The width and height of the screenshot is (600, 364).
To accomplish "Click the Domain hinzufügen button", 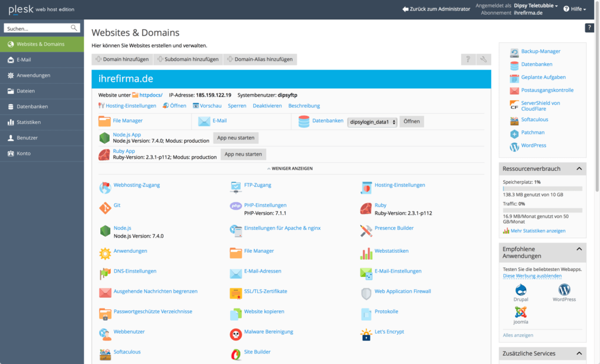I will pyautogui.click(x=122, y=59).
